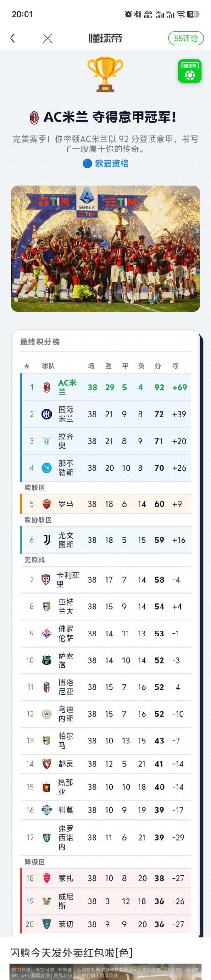
Task: Click the Wi-Fi status bar icon
Action: [181, 14]
